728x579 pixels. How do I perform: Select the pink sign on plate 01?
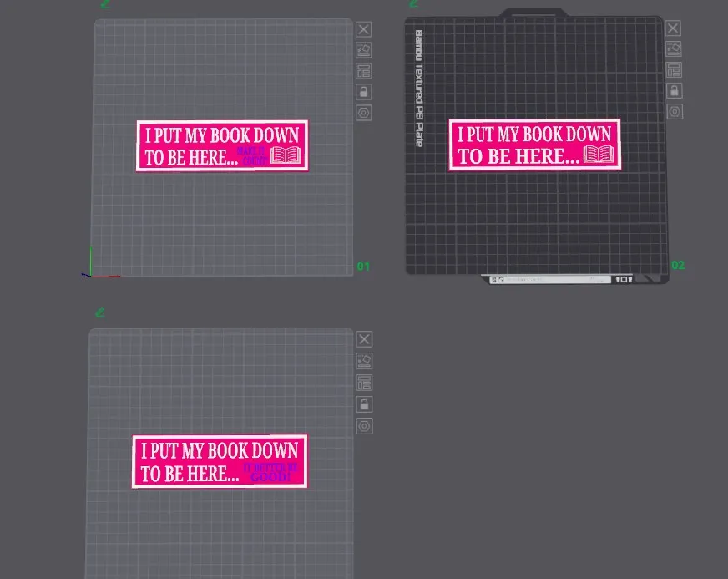(x=222, y=146)
